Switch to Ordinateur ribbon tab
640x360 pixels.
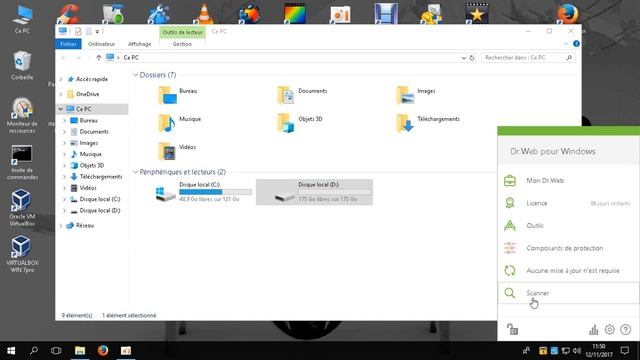101,44
